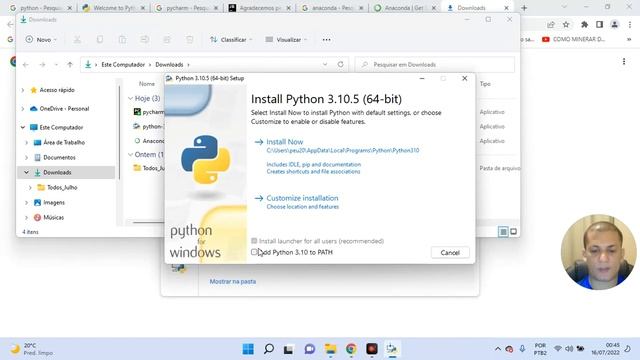Click Este Computador in the breadcrumb
Screen dimensions: 640x360
123,64
